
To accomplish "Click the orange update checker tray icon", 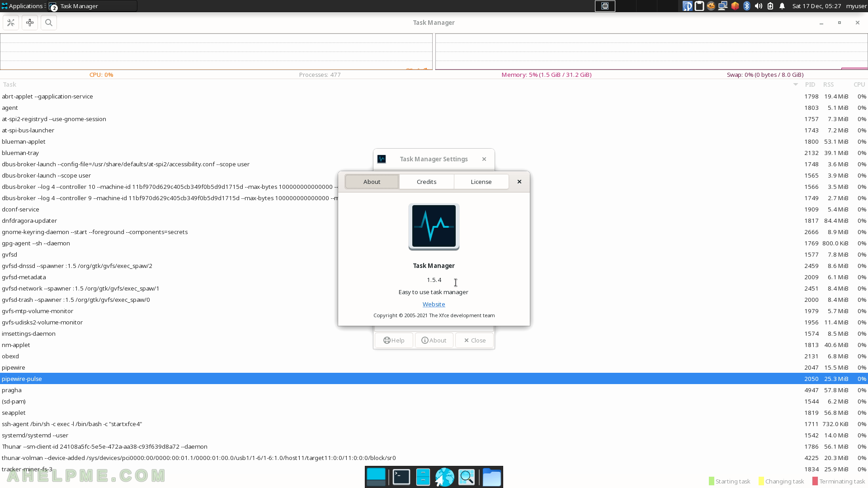I will (x=711, y=6).
